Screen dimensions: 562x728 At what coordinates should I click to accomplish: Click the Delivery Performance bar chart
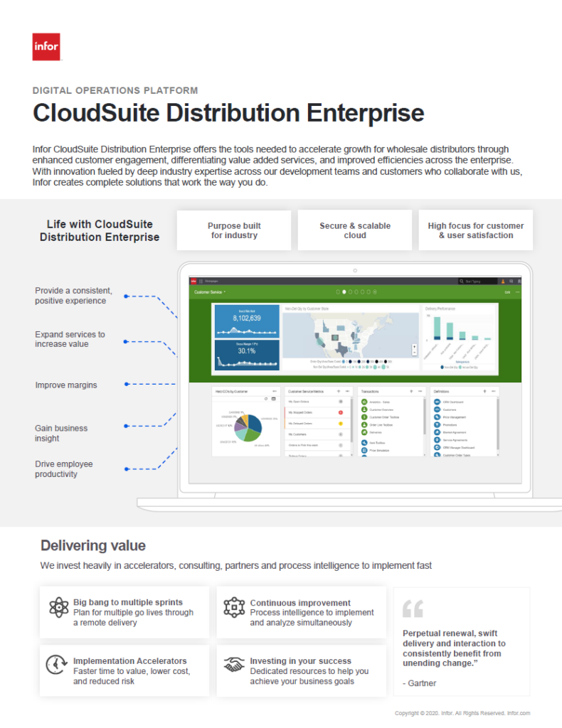(x=460, y=339)
